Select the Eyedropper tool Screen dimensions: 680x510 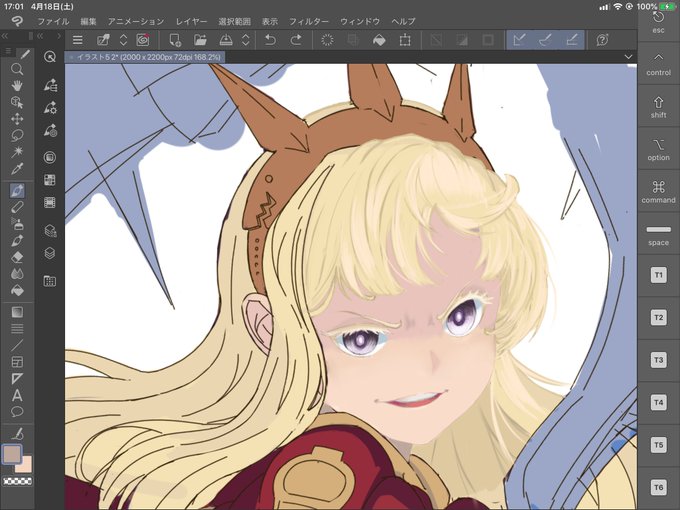click(17, 169)
